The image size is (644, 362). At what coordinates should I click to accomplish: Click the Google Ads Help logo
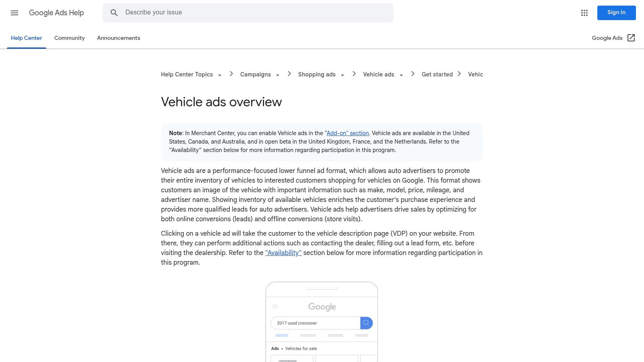[x=56, y=13]
